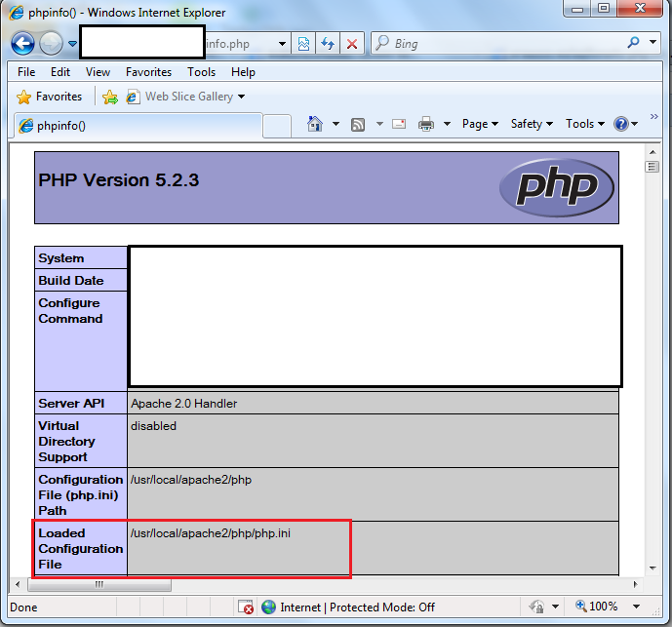672x627 pixels.
Task: Click the Internet Protected Mode status text
Action: (357, 607)
